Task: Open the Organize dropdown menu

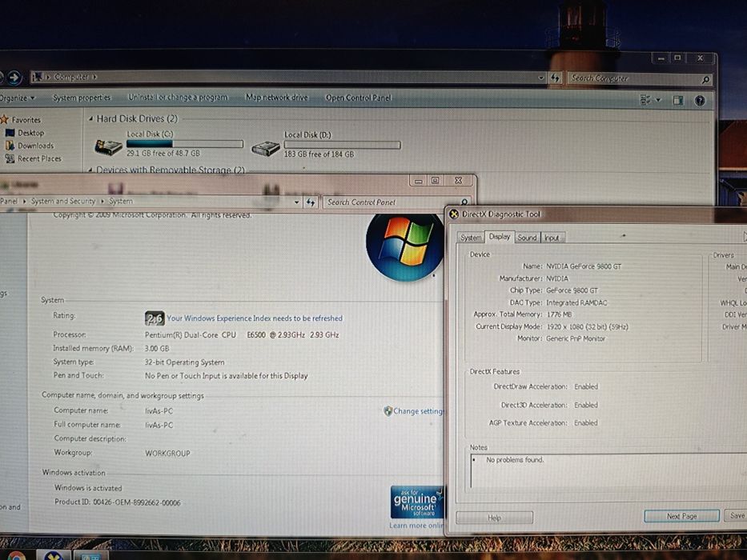Action: click(x=18, y=98)
